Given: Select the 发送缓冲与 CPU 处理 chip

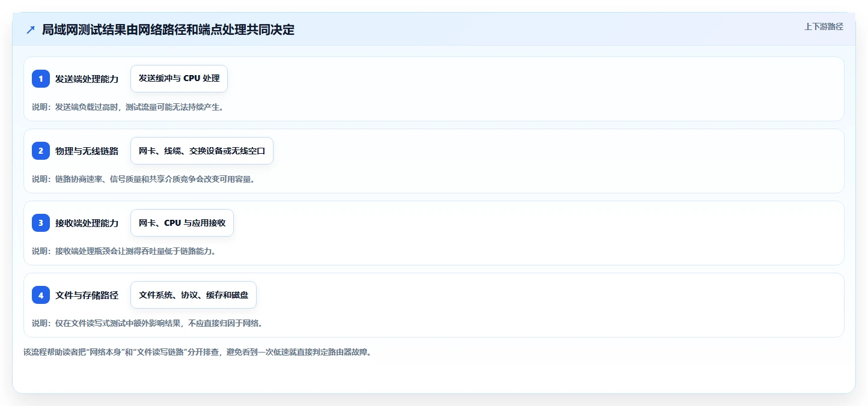Looking at the screenshot, I should click(179, 79).
